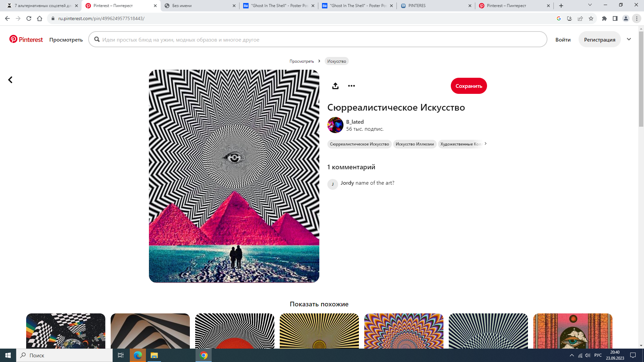Open Microsoft Edge from the taskbar

coord(138,355)
